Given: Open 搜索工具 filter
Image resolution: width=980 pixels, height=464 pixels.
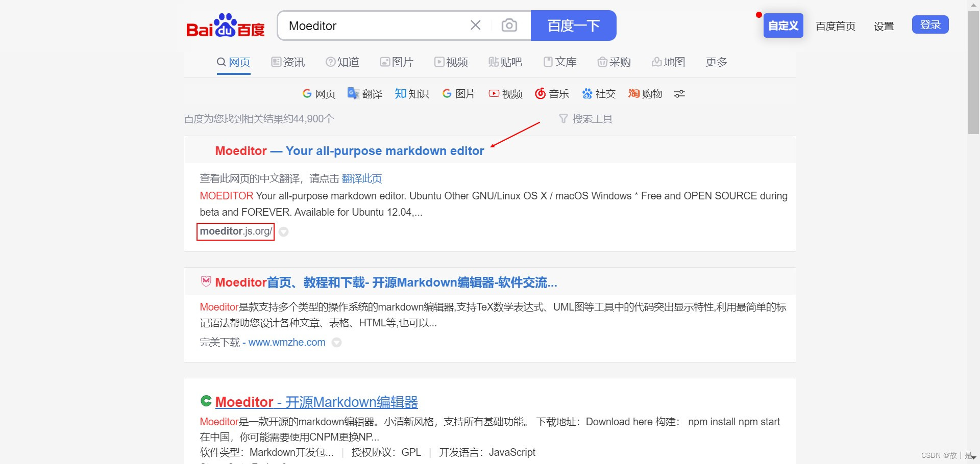Looking at the screenshot, I should (586, 119).
